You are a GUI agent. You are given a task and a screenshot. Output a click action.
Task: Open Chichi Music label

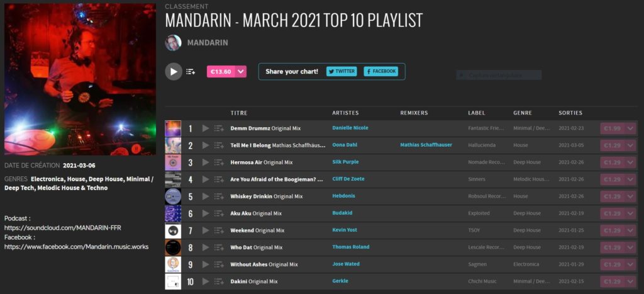coord(482,281)
